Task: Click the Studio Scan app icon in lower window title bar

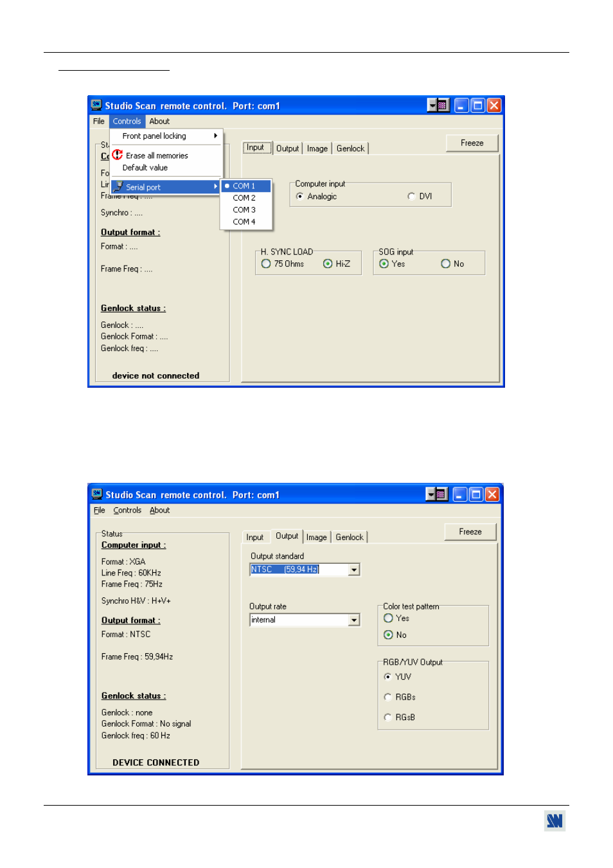Action: pyautogui.click(x=97, y=494)
